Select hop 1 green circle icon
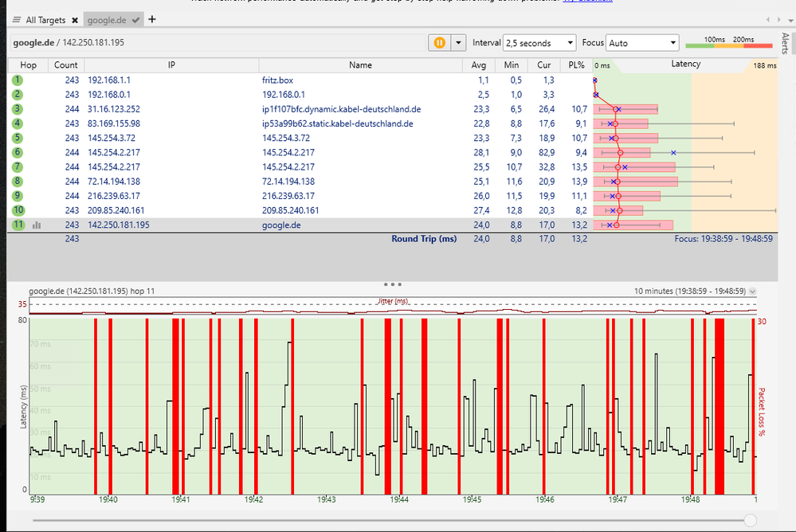 coord(18,80)
